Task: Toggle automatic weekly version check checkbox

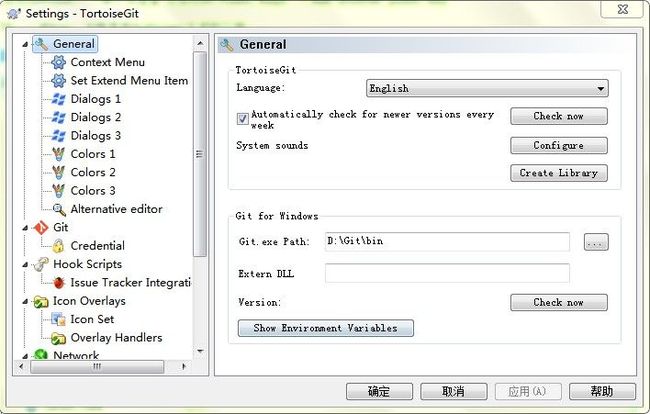Action: (x=243, y=119)
